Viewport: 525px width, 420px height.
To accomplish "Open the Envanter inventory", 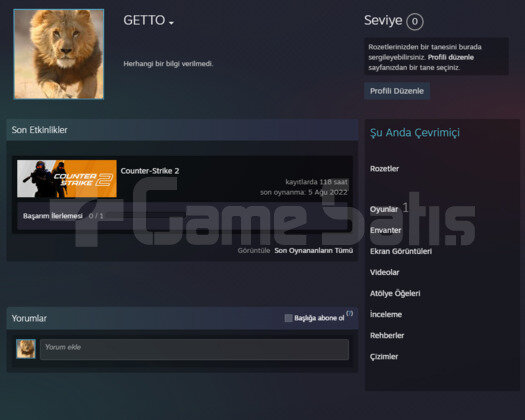I will click(385, 230).
